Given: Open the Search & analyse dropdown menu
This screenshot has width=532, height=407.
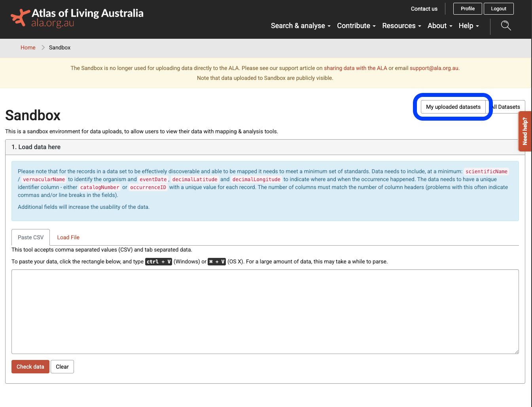Looking at the screenshot, I should (x=301, y=26).
